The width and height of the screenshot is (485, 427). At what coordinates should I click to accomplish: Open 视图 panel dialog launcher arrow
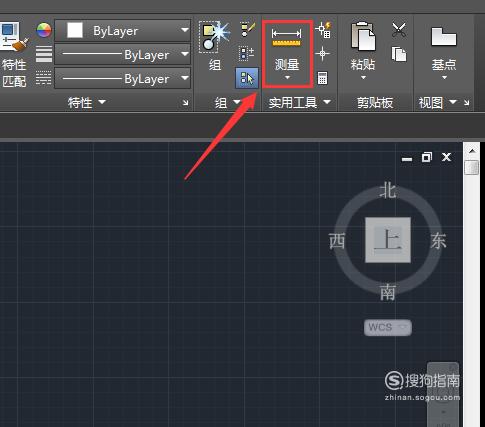467,103
